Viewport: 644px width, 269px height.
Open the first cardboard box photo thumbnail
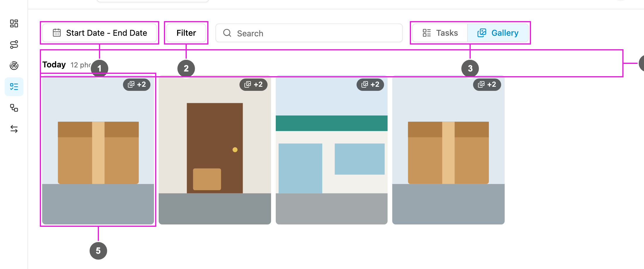click(98, 150)
